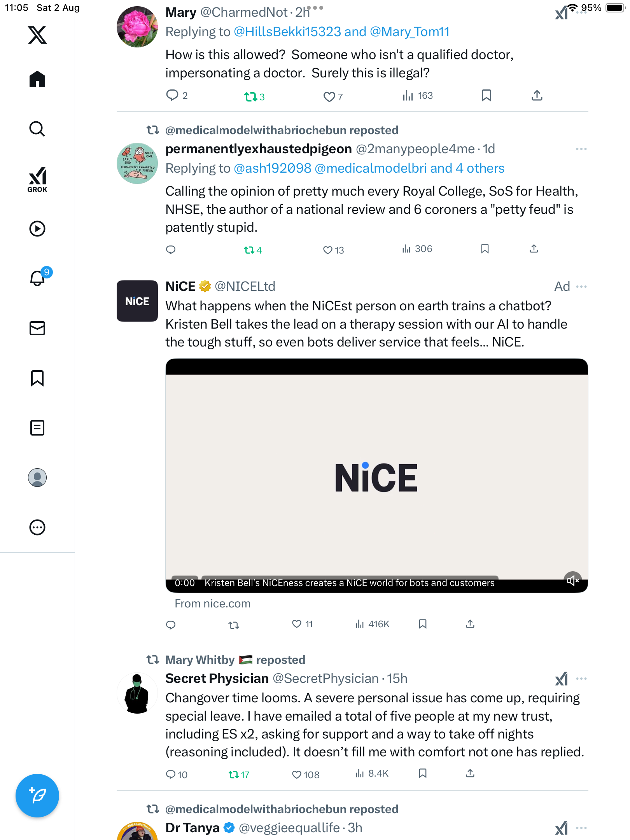Undo repost on permanentlyexhaustedpigeon's post
The height and width of the screenshot is (840, 630).
[249, 250]
